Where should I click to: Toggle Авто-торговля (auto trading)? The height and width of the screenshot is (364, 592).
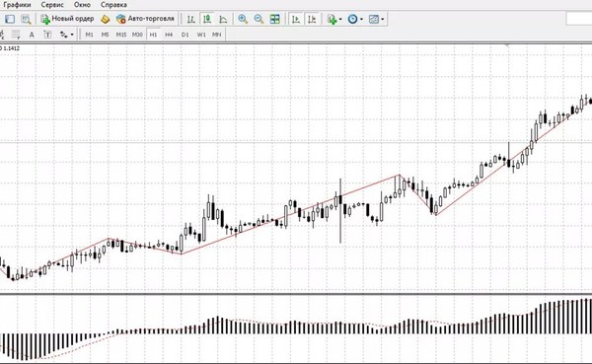(x=145, y=19)
